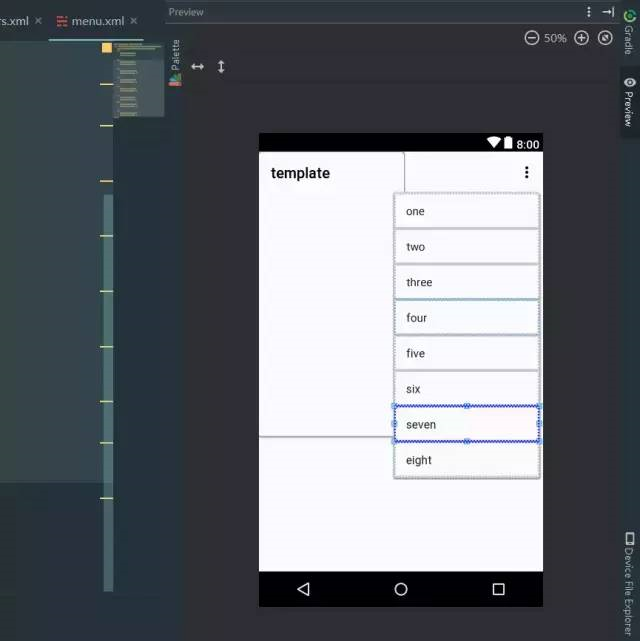Select menu item eight in preview
Screen dimensions: 640x641
(466, 460)
